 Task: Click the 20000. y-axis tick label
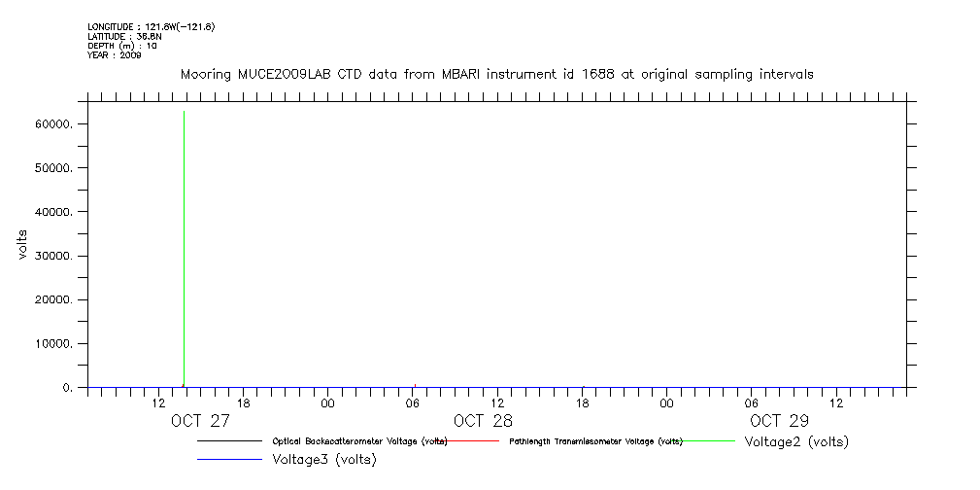pyautogui.click(x=52, y=300)
